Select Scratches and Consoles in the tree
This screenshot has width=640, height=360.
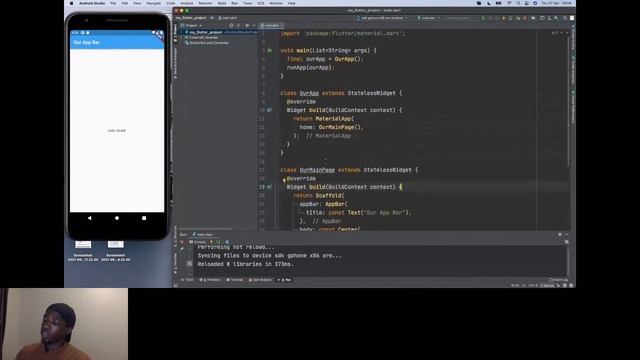click(x=209, y=42)
